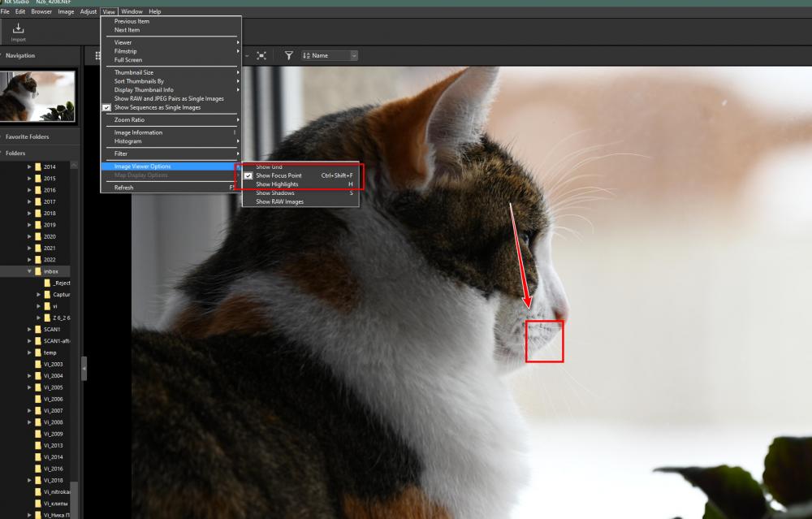The height and width of the screenshot is (519, 812).
Task: Click the Import download icon
Action: point(18,28)
